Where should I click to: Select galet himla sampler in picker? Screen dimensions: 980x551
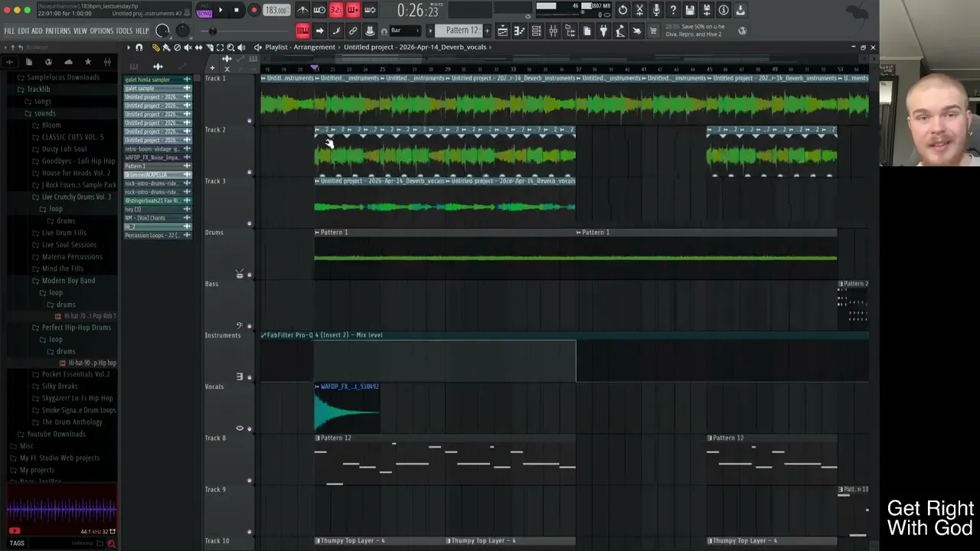click(x=158, y=80)
